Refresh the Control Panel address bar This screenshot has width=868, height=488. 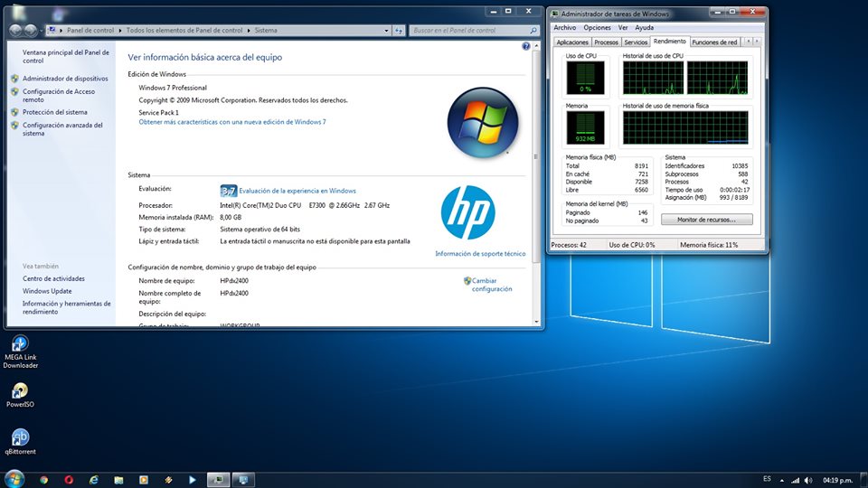point(399,31)
